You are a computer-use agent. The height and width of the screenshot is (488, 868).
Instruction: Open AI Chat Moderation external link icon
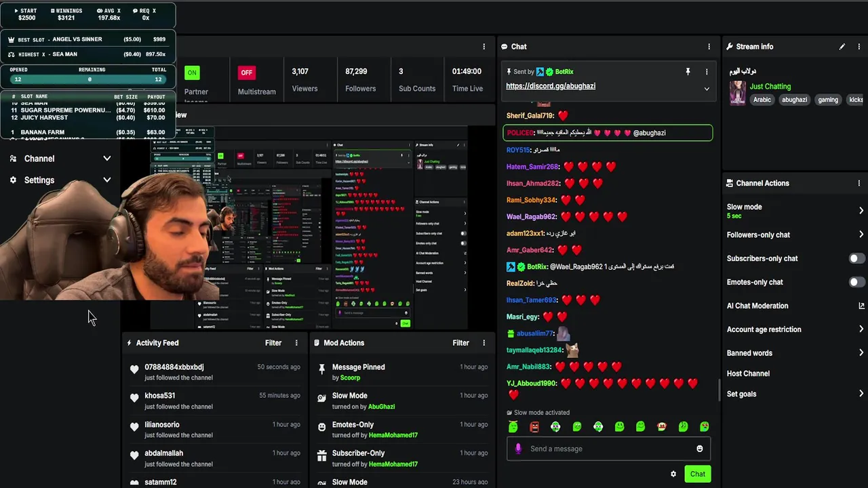[x=861, y=306]
